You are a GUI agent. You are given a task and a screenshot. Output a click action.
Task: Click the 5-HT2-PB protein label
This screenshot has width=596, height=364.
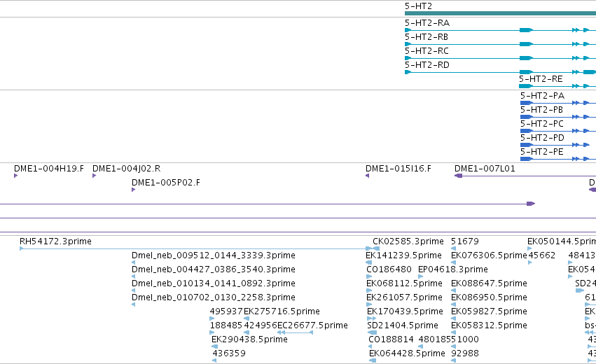click(x=541, y=110)
